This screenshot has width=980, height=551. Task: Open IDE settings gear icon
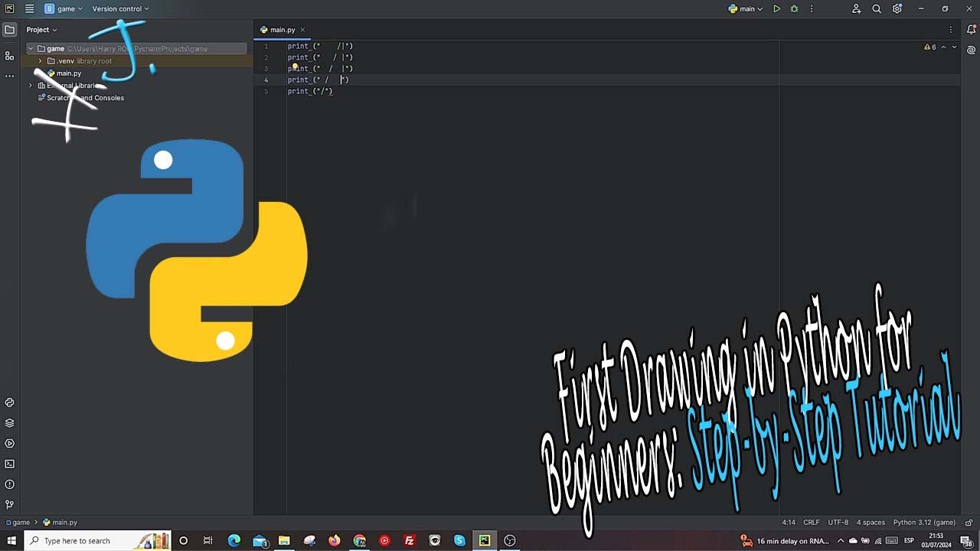(897, 8)
